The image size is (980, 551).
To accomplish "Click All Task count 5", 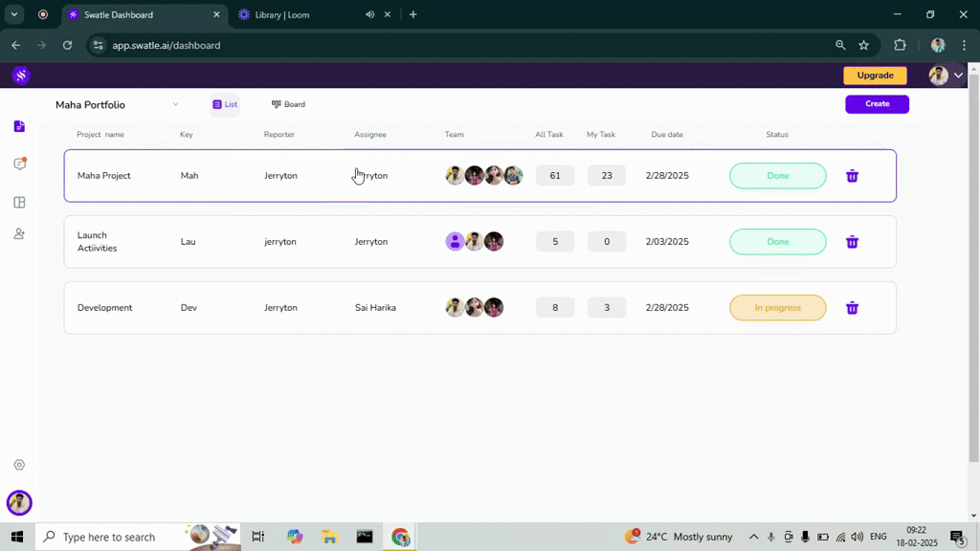I will click(x=555, y=242).
